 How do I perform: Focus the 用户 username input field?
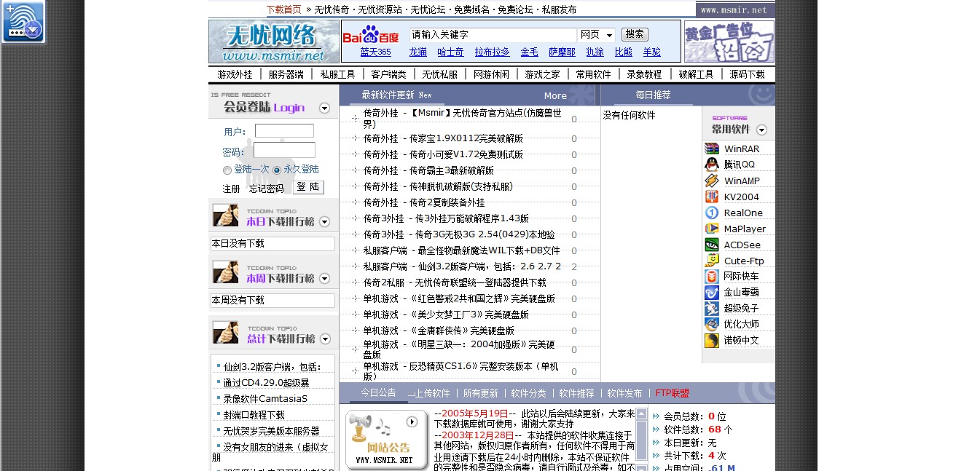[x=284, y=131]
